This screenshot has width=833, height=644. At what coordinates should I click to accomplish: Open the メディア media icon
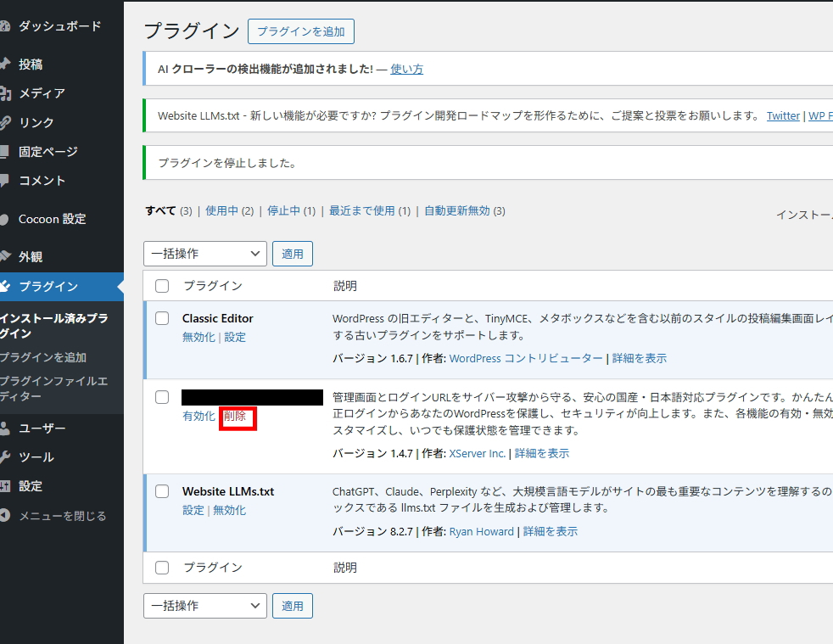[4, 93]
